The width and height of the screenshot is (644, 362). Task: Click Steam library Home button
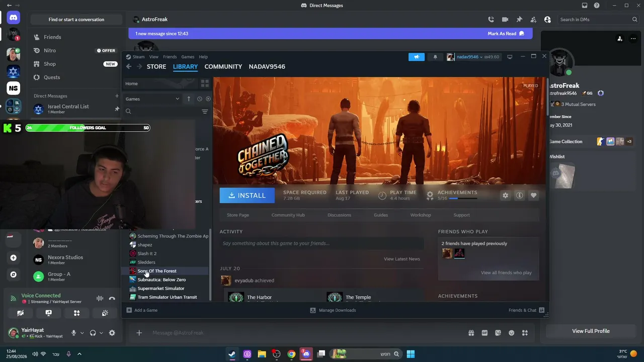coord(160,83)
